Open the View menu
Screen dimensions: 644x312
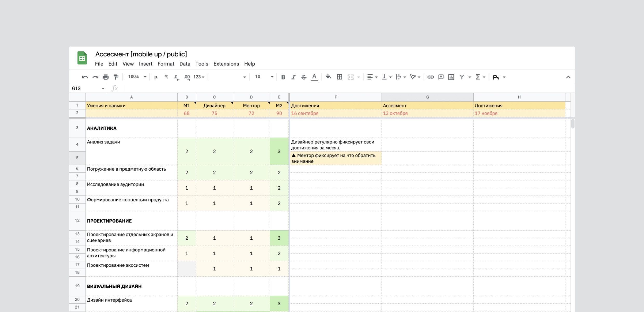click(x=128, y=64)
